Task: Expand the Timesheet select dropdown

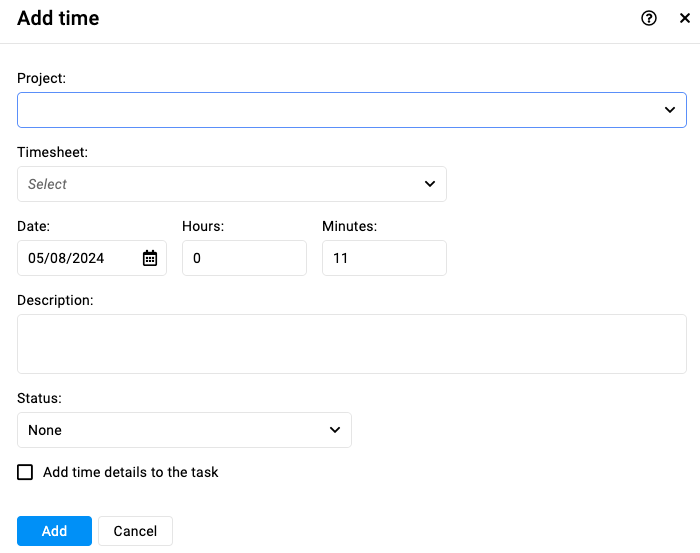Action: [x=232, y=184]
